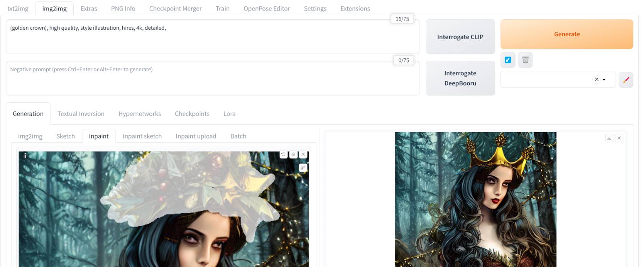Switch to the txt2img tab
The image size is (644, 267).
tap(18, 8)
